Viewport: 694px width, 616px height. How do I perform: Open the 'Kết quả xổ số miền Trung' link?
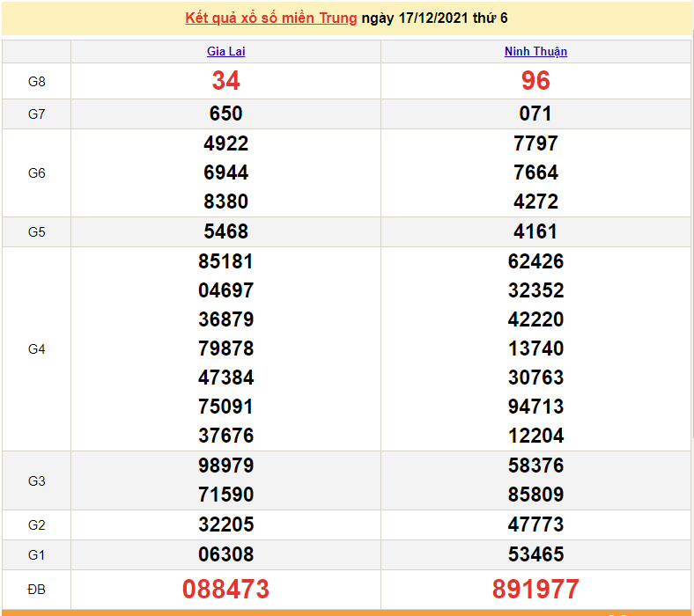click(271, 18)
